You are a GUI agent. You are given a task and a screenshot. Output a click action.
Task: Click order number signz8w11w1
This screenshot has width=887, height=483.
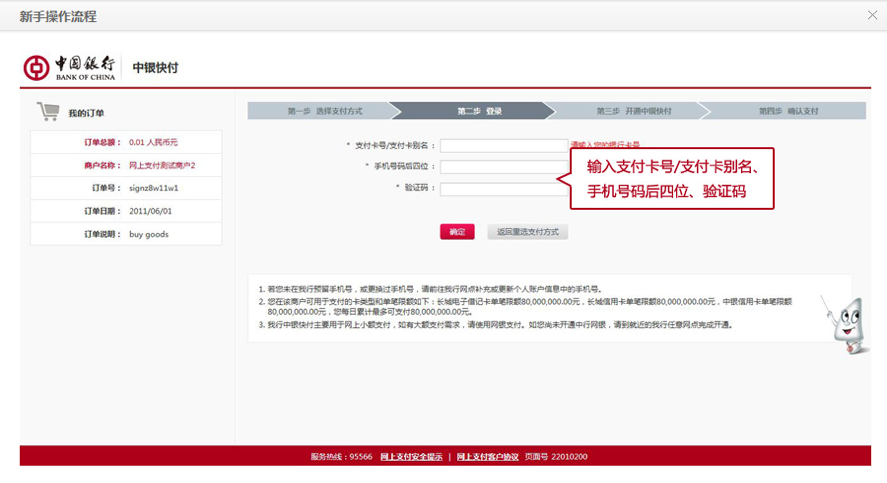click(x=154, y=188)
